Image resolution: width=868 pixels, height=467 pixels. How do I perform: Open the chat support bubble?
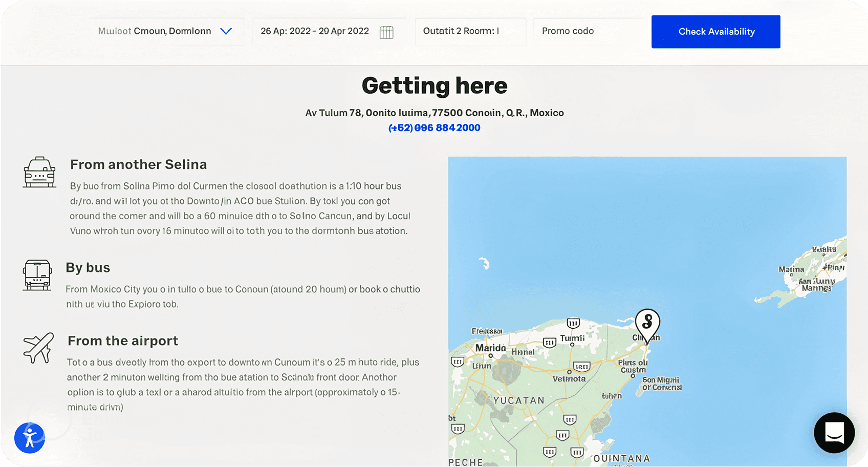point(834,433)
